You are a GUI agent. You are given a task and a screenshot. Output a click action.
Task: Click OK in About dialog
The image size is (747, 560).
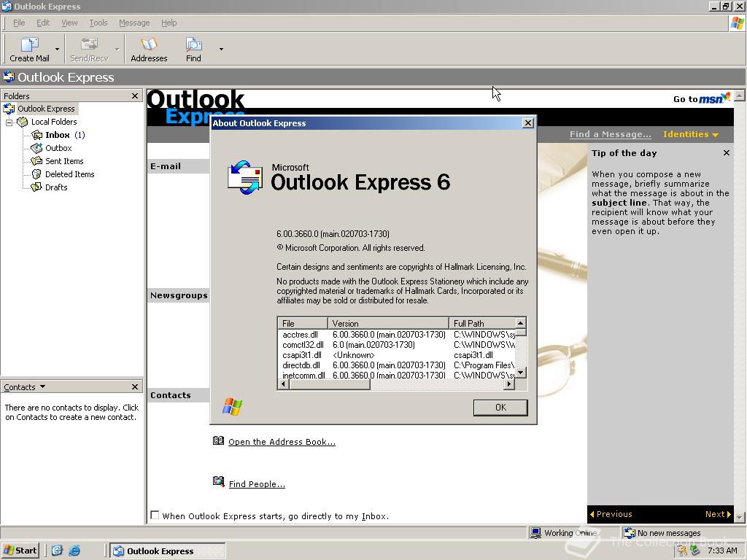click(500, 407)
